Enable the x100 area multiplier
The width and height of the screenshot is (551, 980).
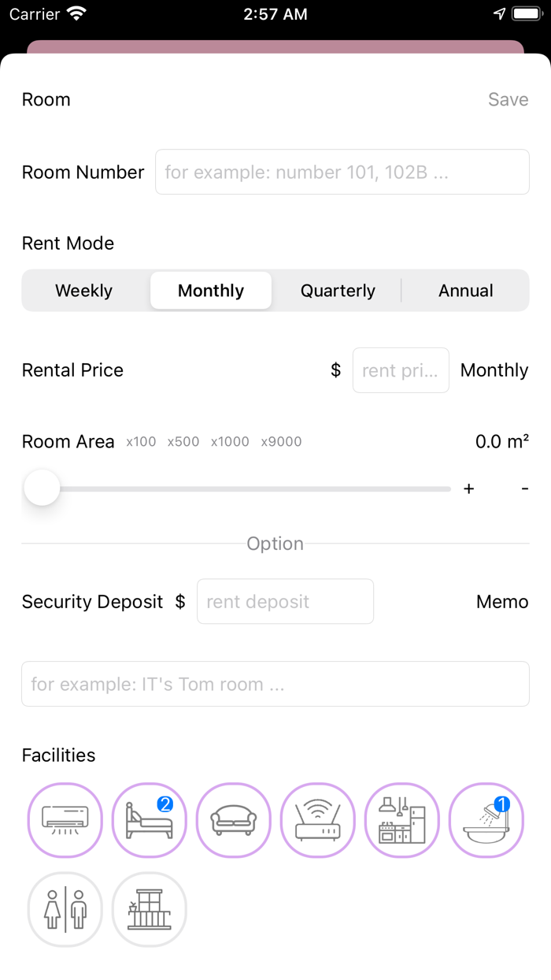click(140, 442)
